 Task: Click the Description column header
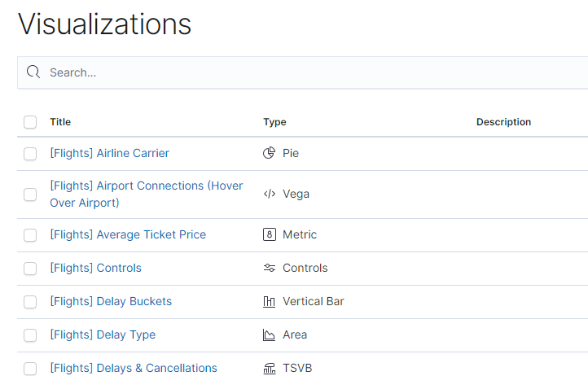pos(503,122)
